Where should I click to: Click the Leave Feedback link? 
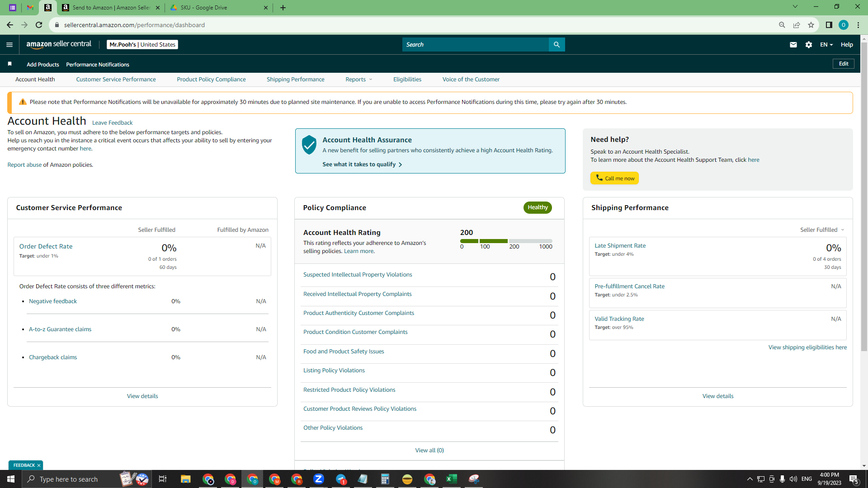tap(112, 123)
